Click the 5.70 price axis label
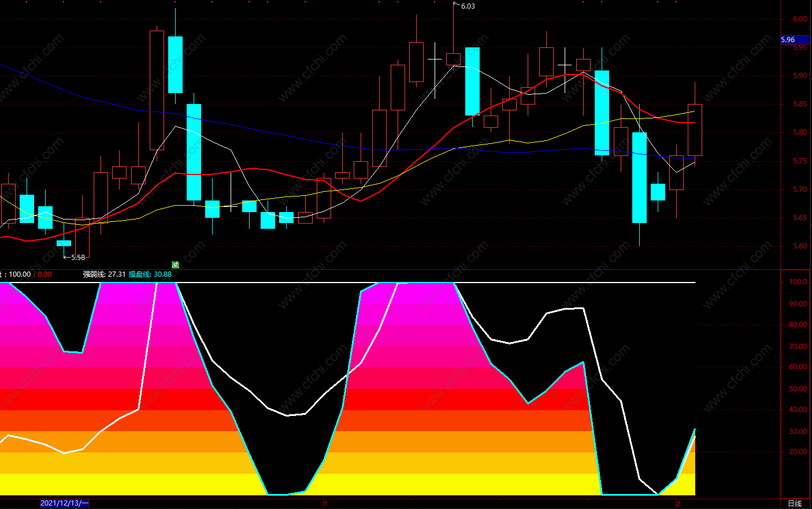Screen dimensions: 812x509 click(x=800, y=190)
